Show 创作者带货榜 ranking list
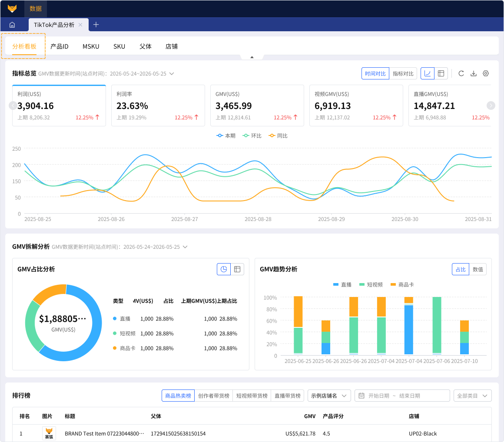The height and width of the screenshot is (442, 504). tap(214, 396)
